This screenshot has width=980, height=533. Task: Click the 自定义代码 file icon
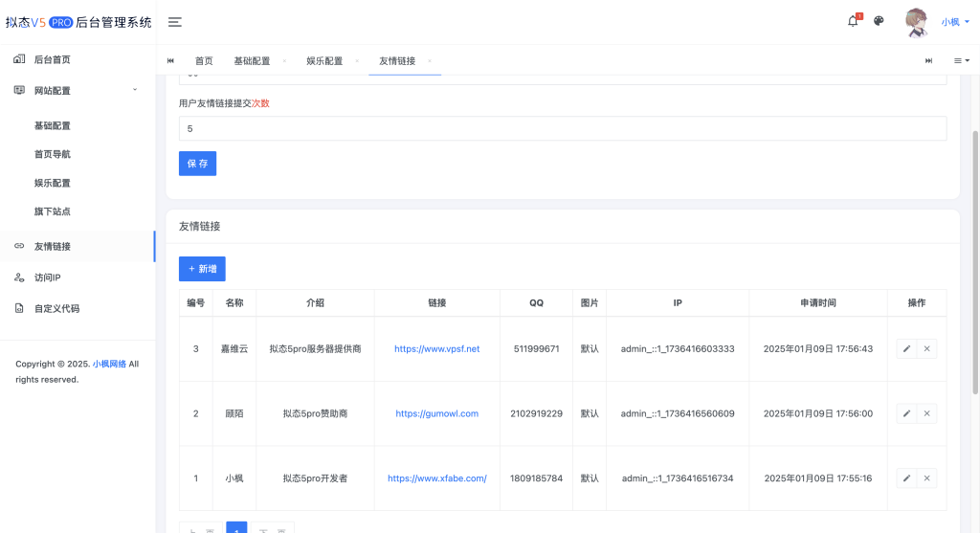click(x=19, y=308)
